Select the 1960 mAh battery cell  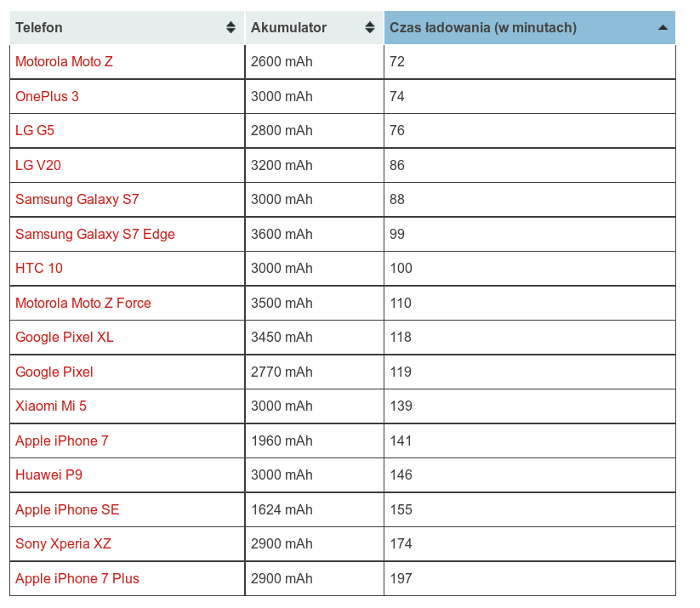315,440
